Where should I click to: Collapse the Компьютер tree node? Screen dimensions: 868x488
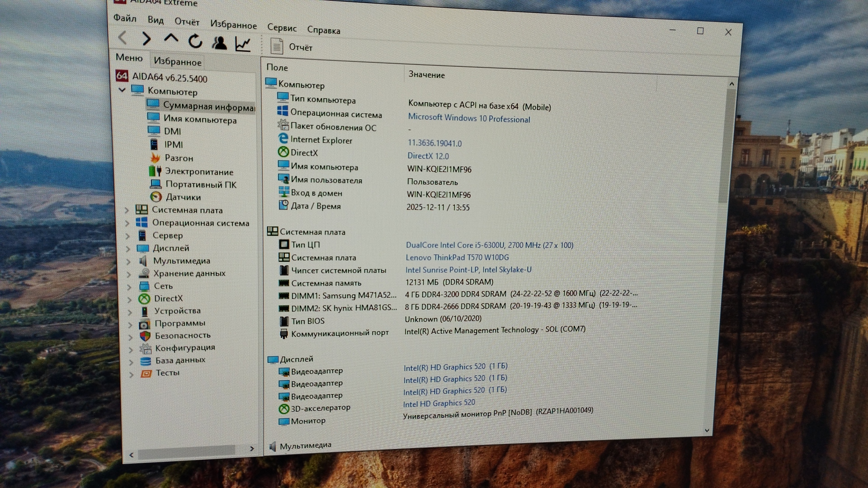point(122,90)
